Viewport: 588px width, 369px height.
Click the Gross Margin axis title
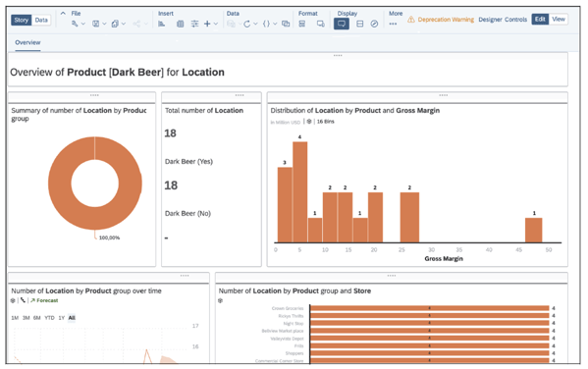[444, 259]
